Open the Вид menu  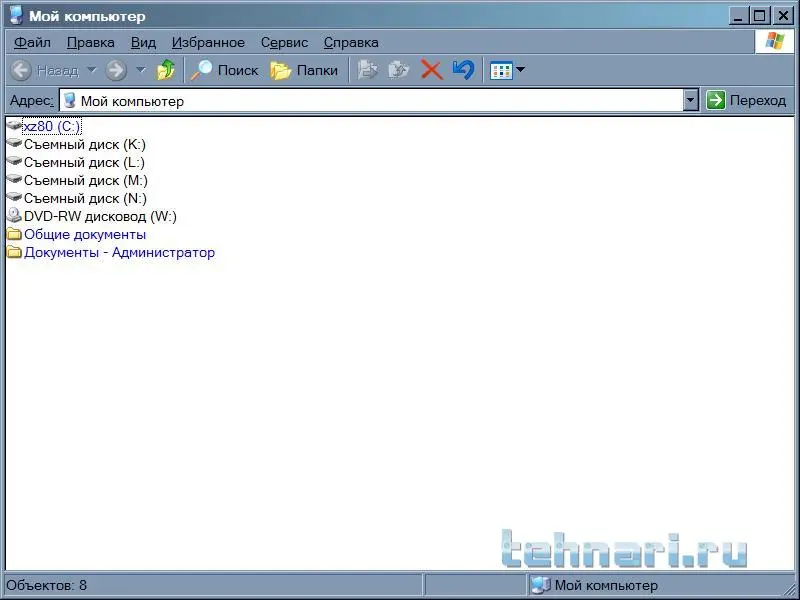143,42
